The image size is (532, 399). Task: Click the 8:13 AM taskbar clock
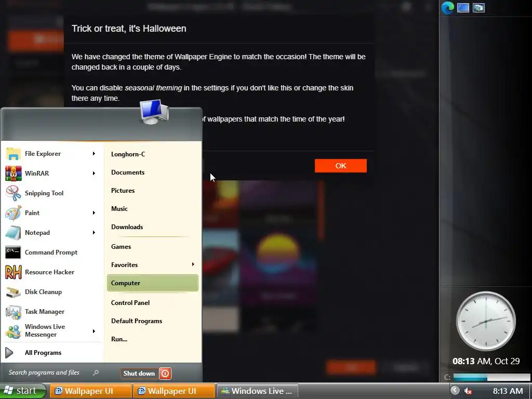click(508, 391)
